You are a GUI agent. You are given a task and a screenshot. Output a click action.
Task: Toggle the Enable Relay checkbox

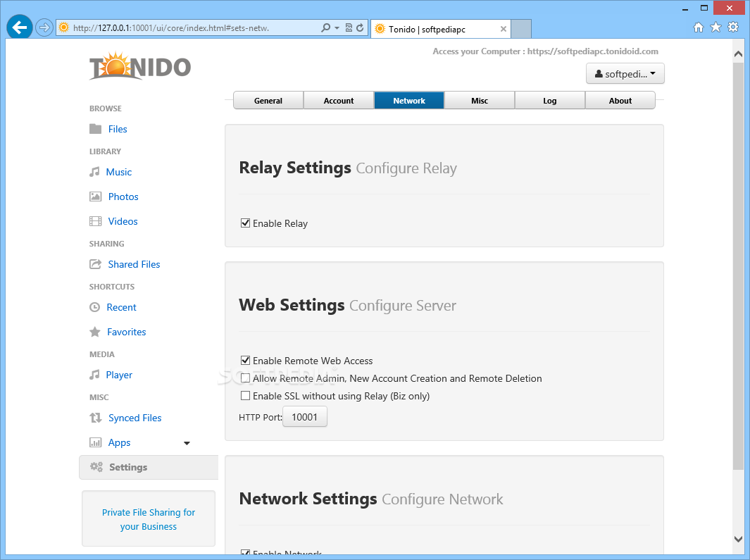(245, 223)
